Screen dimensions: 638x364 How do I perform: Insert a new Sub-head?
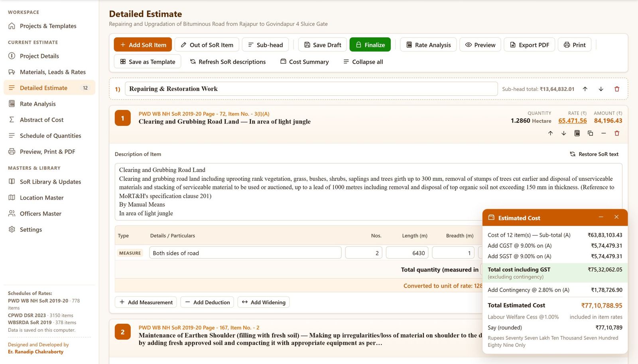[x=265, y=45]
